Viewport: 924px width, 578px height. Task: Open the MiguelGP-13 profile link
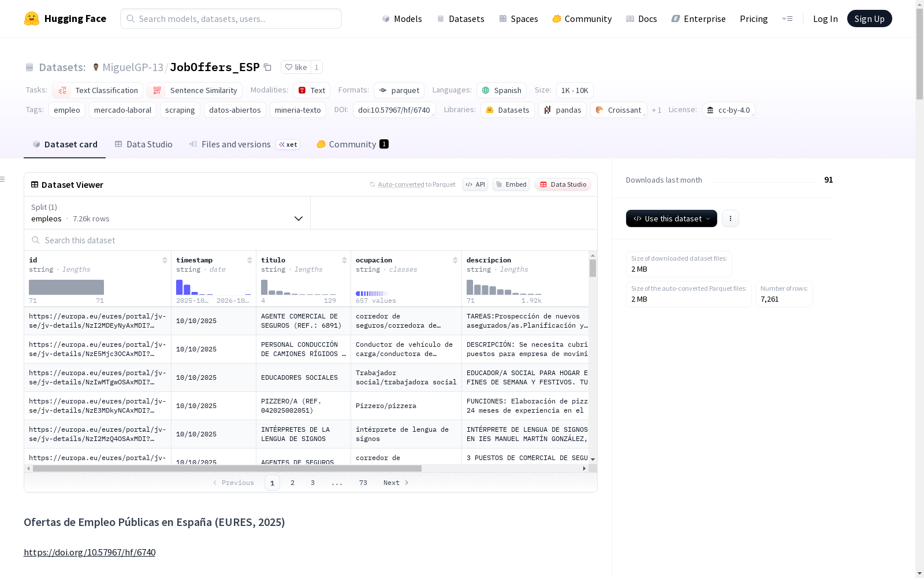133,67
